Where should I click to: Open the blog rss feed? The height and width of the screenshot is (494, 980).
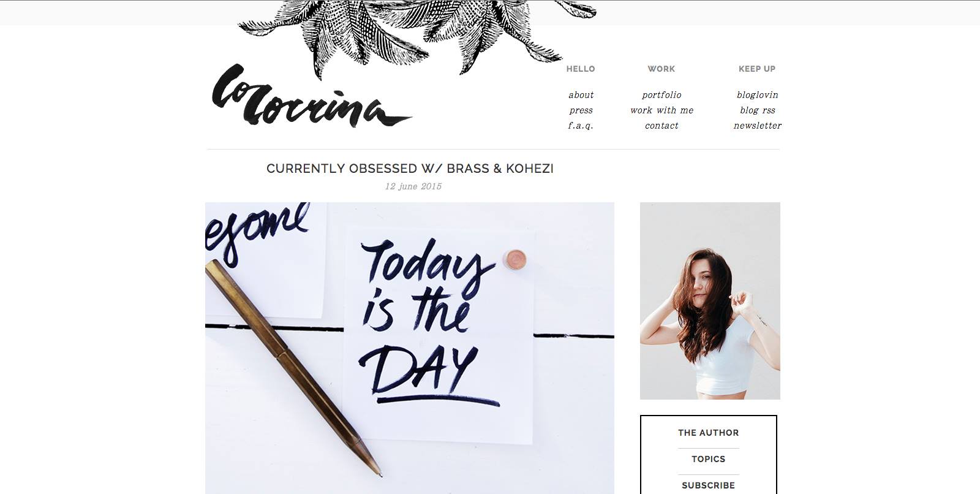[757, 110]
